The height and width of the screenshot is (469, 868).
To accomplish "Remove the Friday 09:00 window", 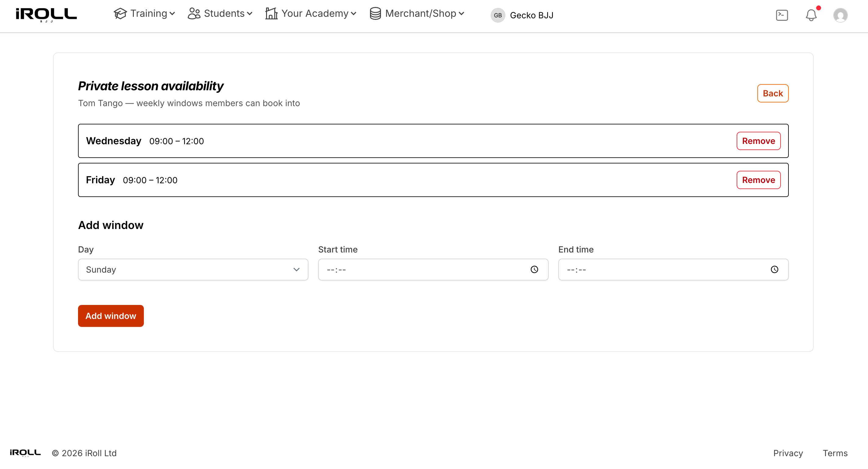I will point(759,180).
